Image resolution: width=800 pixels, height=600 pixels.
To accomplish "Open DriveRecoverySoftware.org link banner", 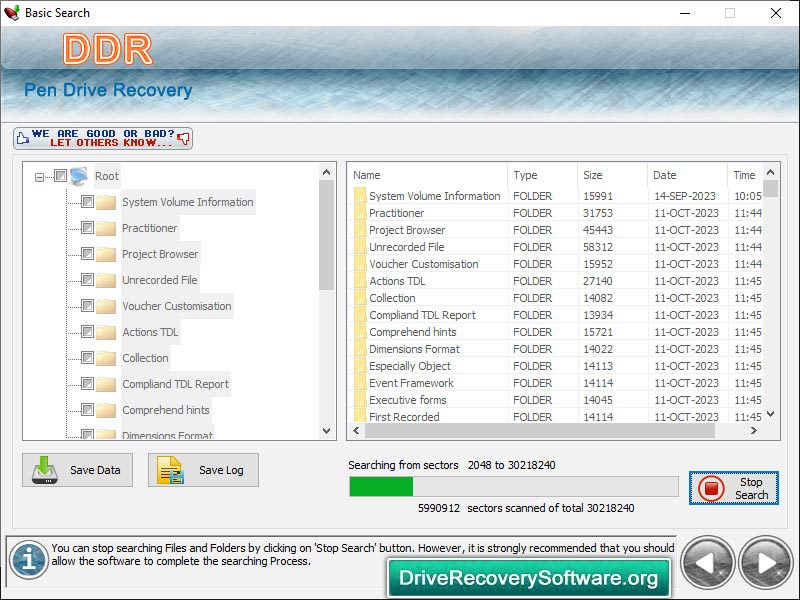I will click(x=529, y=578).
